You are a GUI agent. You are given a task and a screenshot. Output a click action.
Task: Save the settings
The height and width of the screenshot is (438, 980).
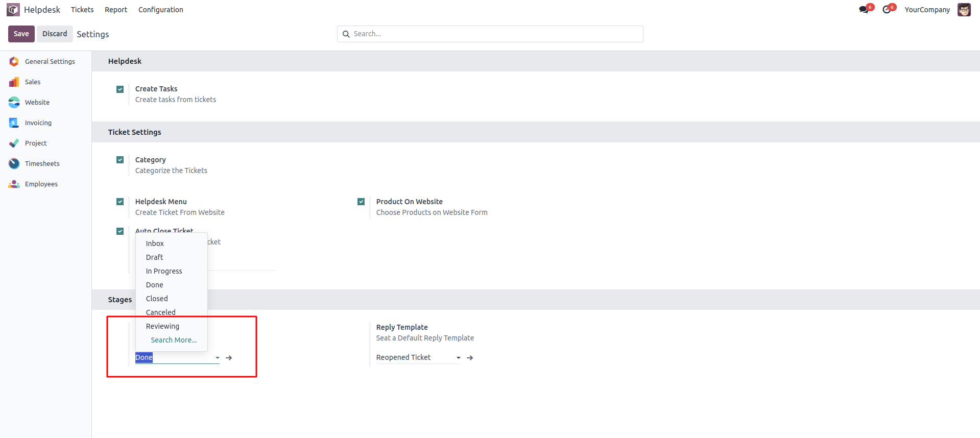coord(21,34)
